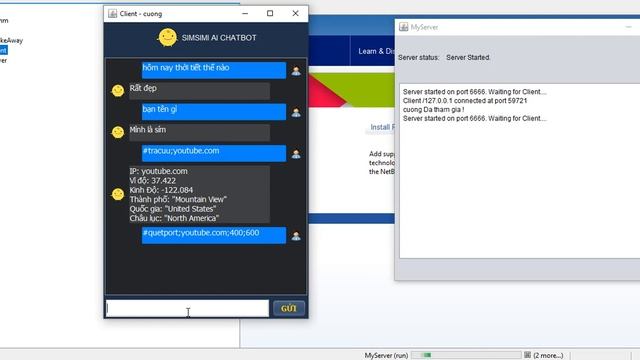Screen dimensions: 640x360
Task: Click first 'Server started on port 6666' log line
Action: (x=474, y=91)
